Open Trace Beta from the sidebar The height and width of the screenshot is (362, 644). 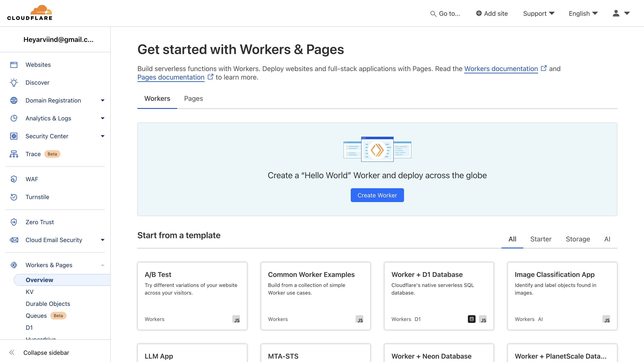(33, 154)
